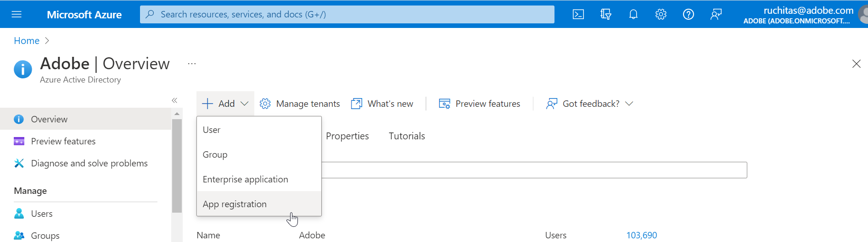
Task: Open the ellipsis more options next to Overview
Action: tap(192, 64)
